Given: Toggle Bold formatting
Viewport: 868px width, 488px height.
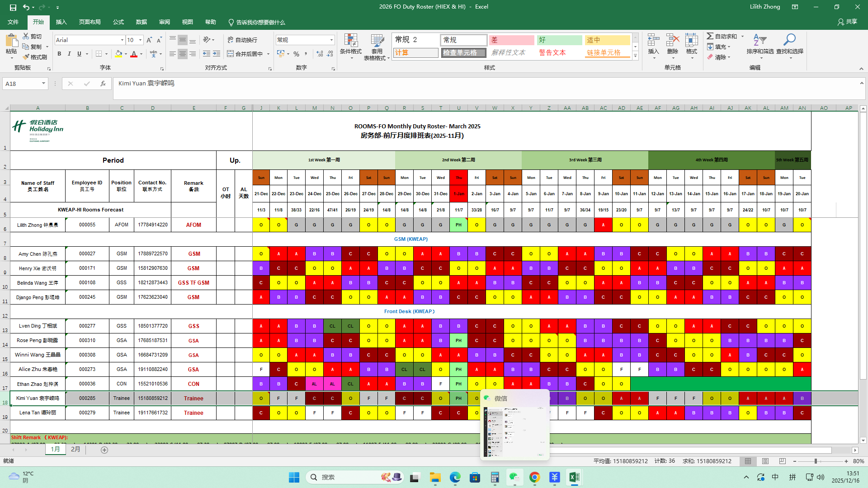Looking at the screenshot, I should tap(59, 54).
